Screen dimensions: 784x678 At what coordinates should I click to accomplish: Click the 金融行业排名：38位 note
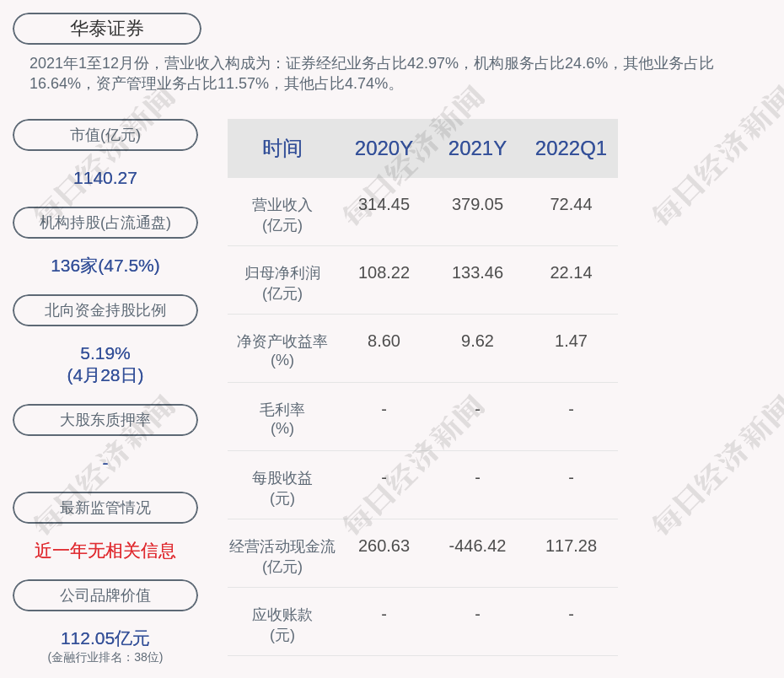point(105,657)
